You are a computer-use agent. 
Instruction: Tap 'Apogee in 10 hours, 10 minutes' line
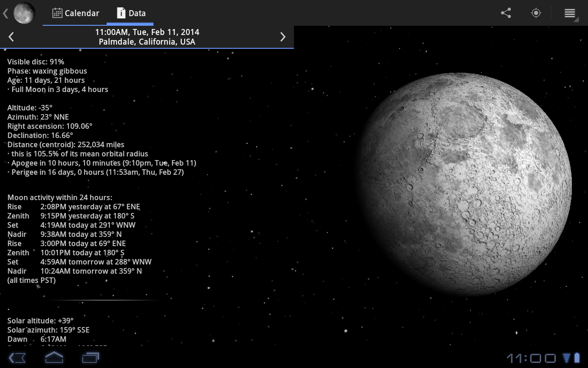[102, 163]
